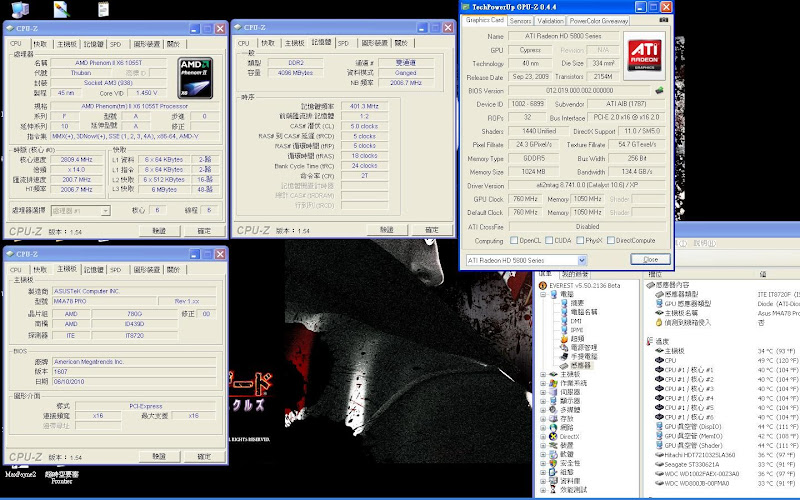The height and width of the screenshot is (500, 800).
Task: Switch to the Sensors tab in GPU-Z
Action: click(520, 21)
